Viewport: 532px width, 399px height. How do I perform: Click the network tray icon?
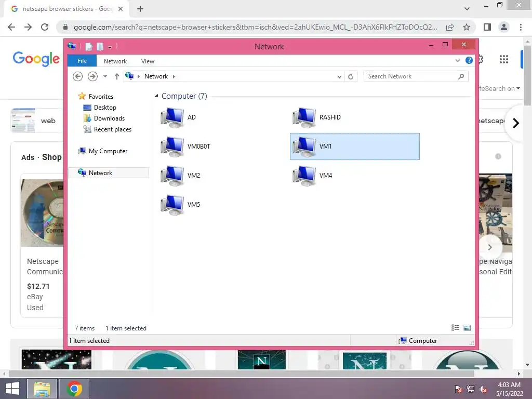(x=471, y=389)
